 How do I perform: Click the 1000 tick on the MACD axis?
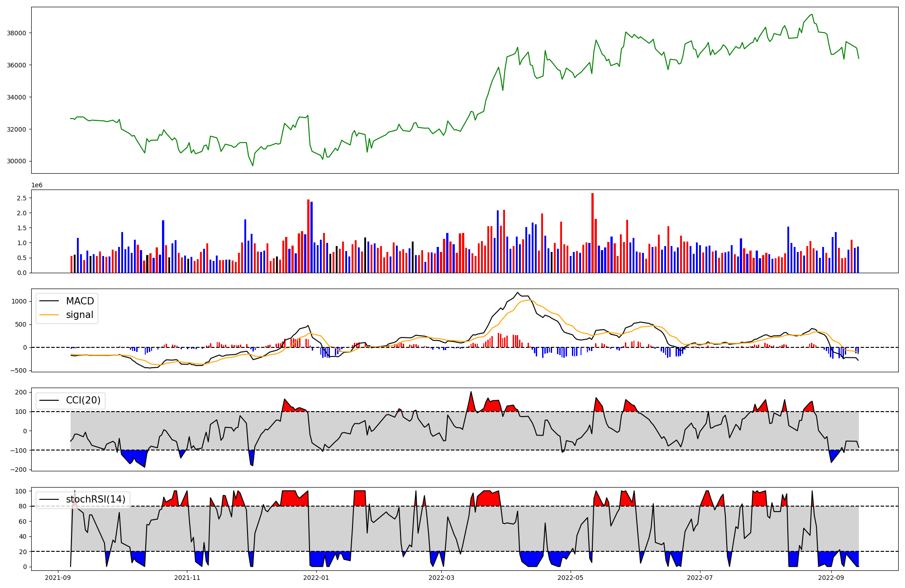(x=19, y=301)
